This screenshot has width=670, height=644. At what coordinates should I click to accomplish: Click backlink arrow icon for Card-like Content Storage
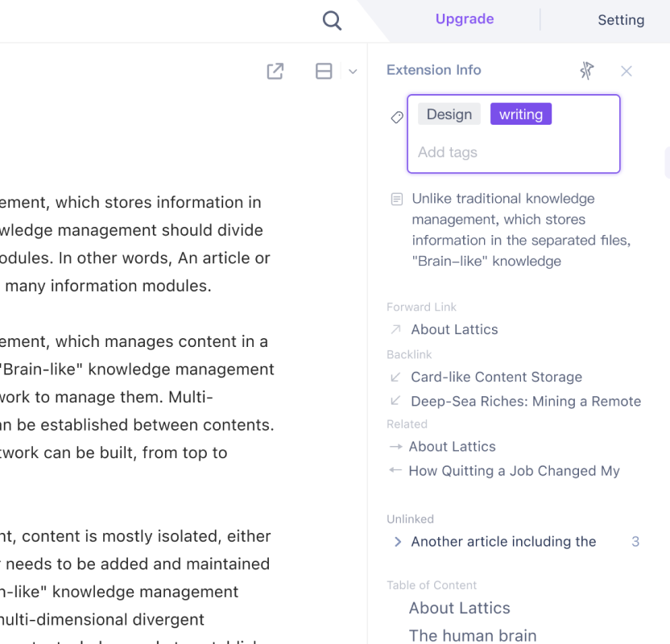[x=395, y=377]
